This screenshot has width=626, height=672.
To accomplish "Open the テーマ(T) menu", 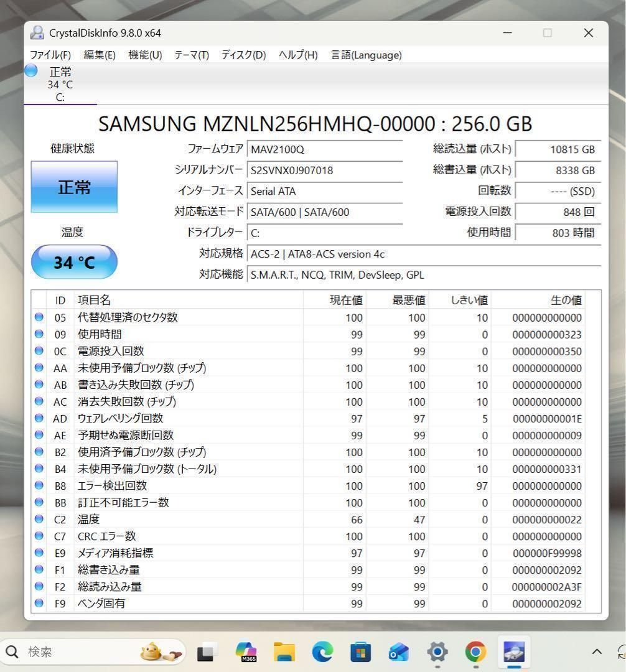I will [192, 55].
